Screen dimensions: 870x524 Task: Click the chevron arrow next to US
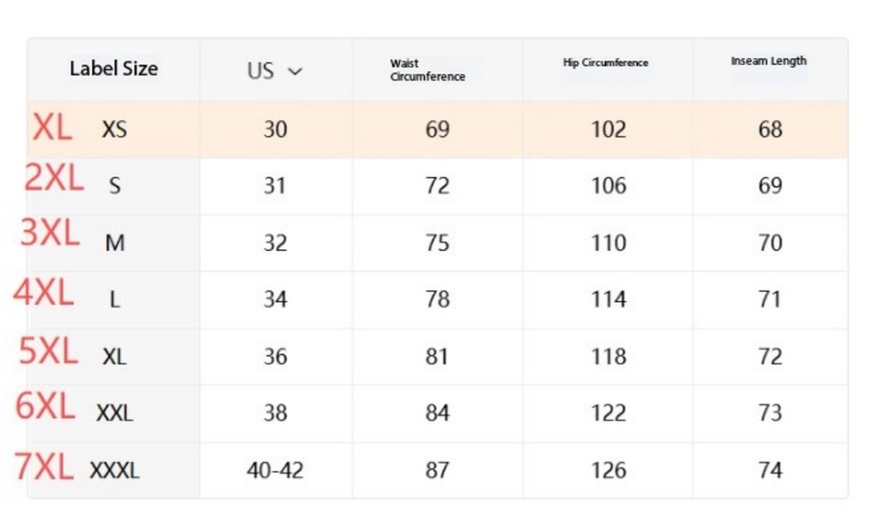[x=295, y=71]
